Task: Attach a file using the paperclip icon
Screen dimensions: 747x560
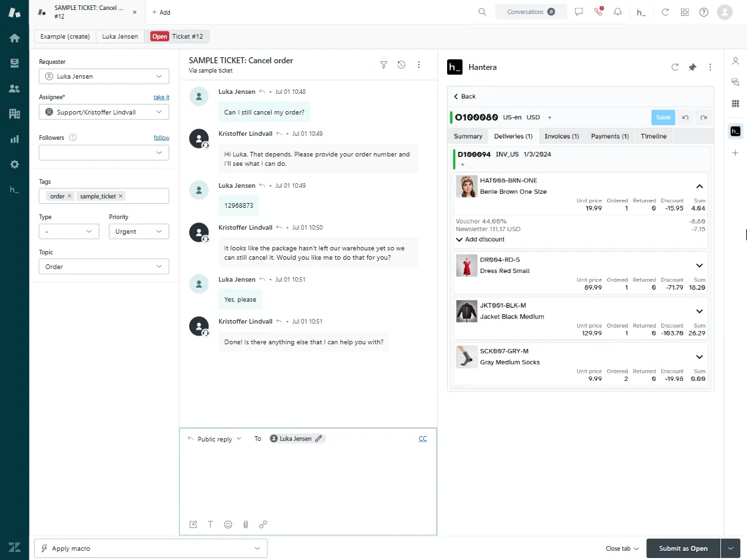Action: click(245, 524)
